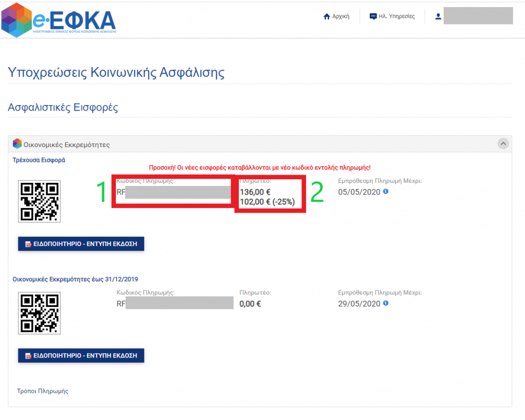The width and height of the screenshot is (525, 420).
Task: Click the QR code for dues έως 31/12/2019
Action: [x=39, y=313]
